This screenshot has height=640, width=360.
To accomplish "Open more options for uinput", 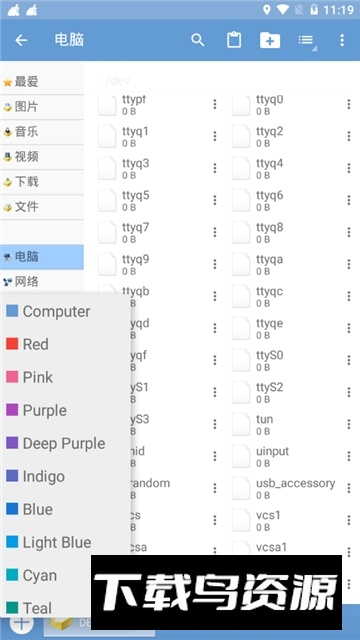I will pos(349,456).
